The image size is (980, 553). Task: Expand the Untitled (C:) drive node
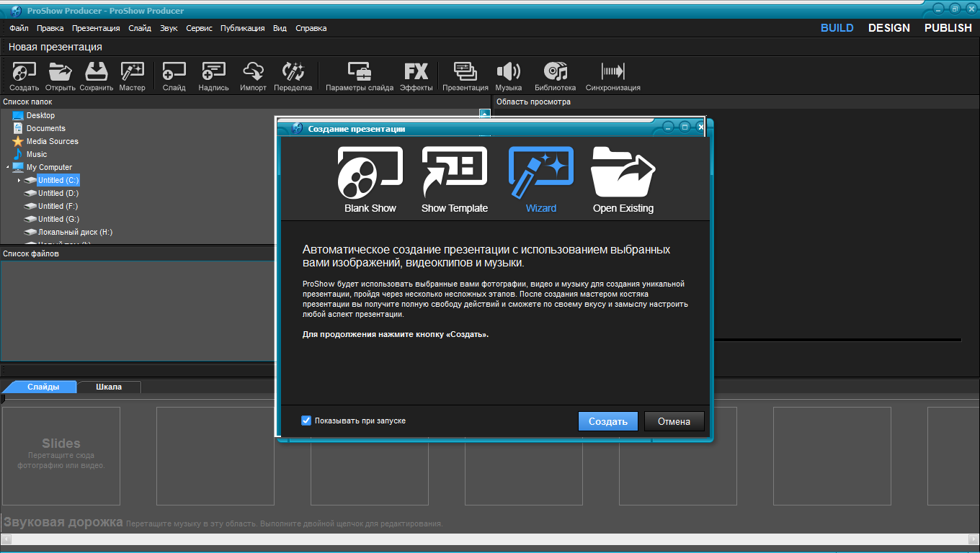[x=19, y=180]
